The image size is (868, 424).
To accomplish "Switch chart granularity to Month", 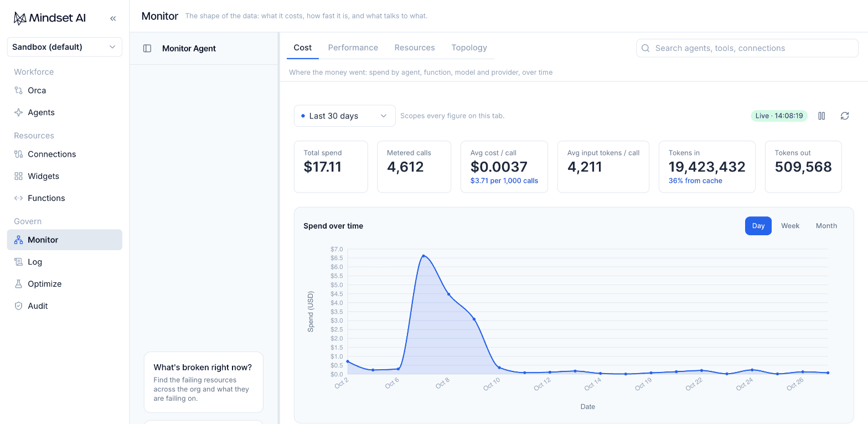I will click(x=826, y=226).
